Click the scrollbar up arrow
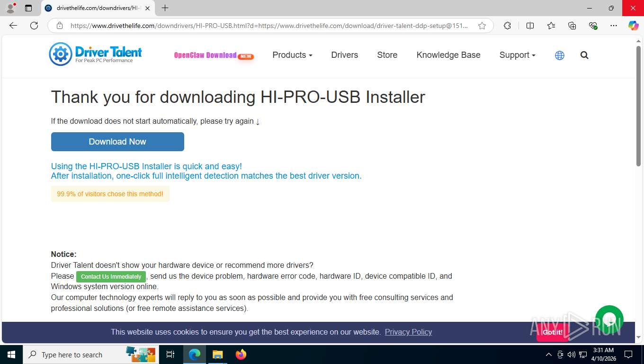 pos(638,41)
